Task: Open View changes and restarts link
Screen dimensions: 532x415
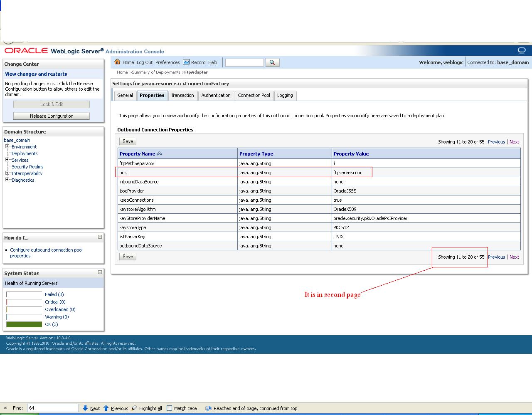Action: 36,74
